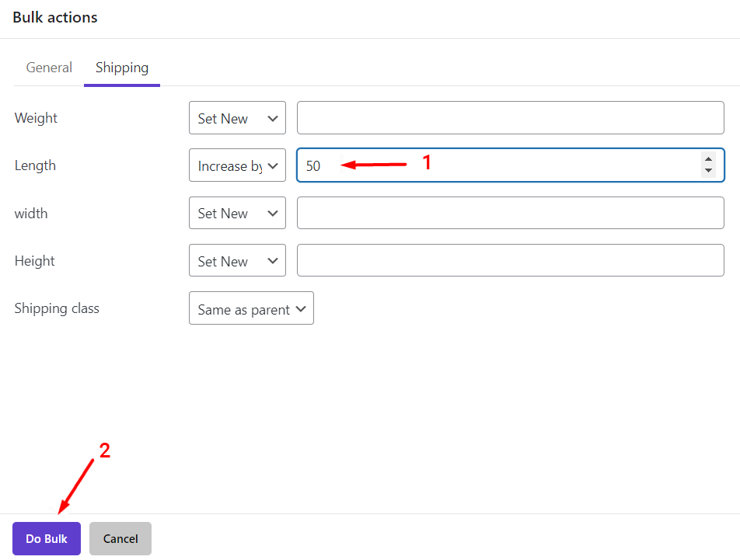Click the Length field label
This screenshot has width=740, height=560.
coord(35,165)
